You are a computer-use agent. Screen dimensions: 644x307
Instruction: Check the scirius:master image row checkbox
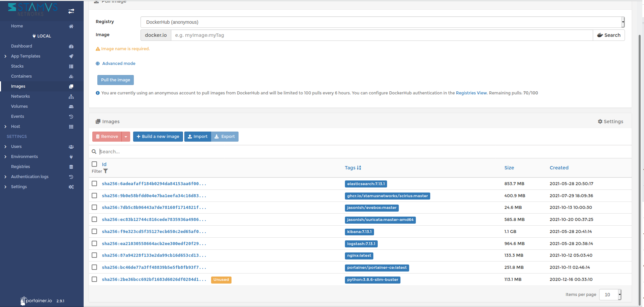(94, 196)
